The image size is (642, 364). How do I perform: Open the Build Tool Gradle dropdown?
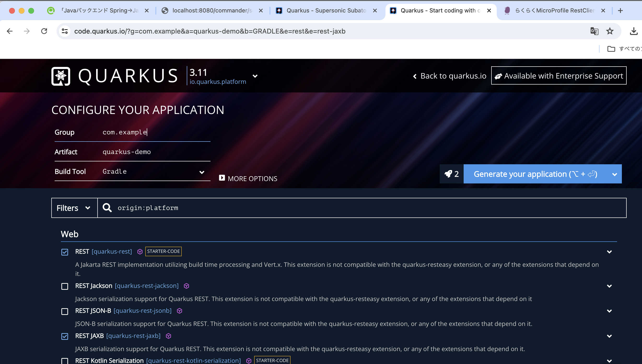(153, 172)
